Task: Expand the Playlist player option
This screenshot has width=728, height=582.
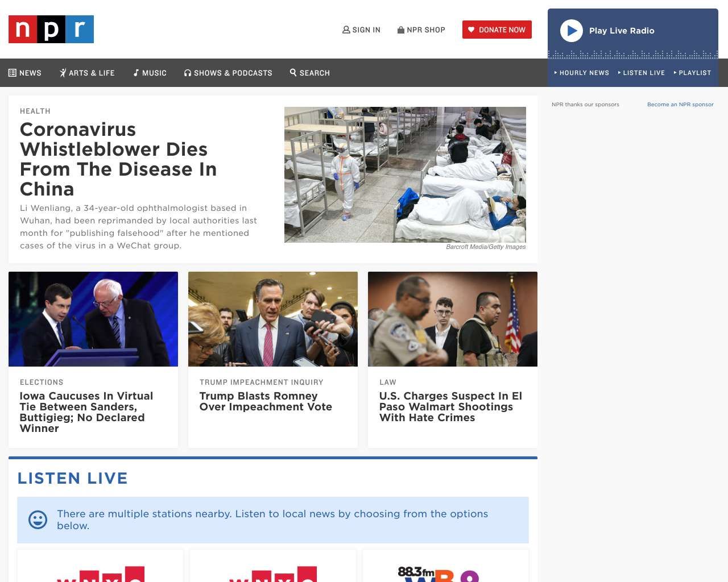Action: (x=693, y=73)
